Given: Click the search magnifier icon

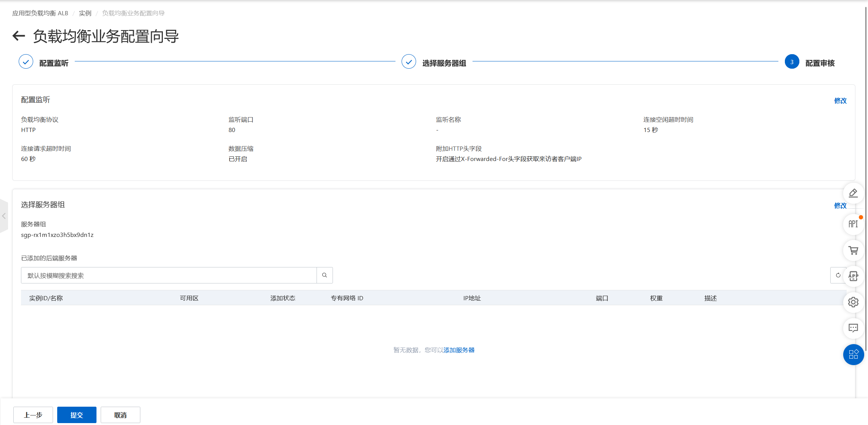Looking at the screenshot, I should (325, 275).
